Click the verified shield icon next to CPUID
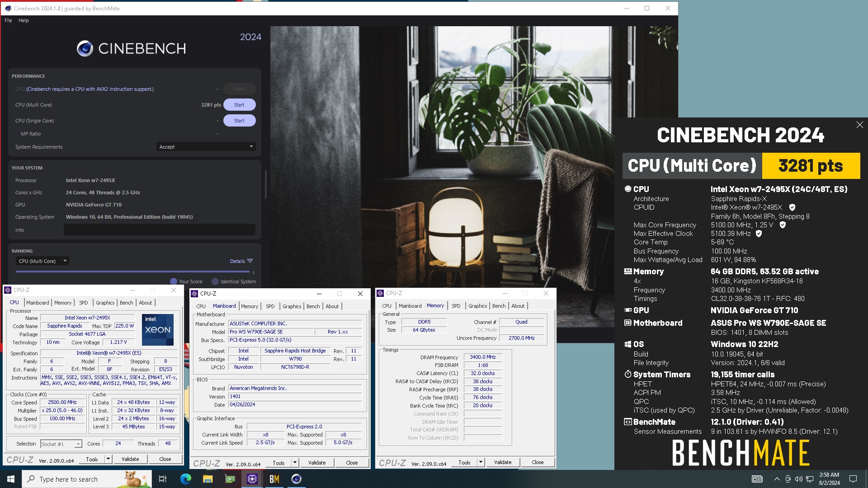Image resolution: width=868 pixels, height=488 pixels. [792, 207]
